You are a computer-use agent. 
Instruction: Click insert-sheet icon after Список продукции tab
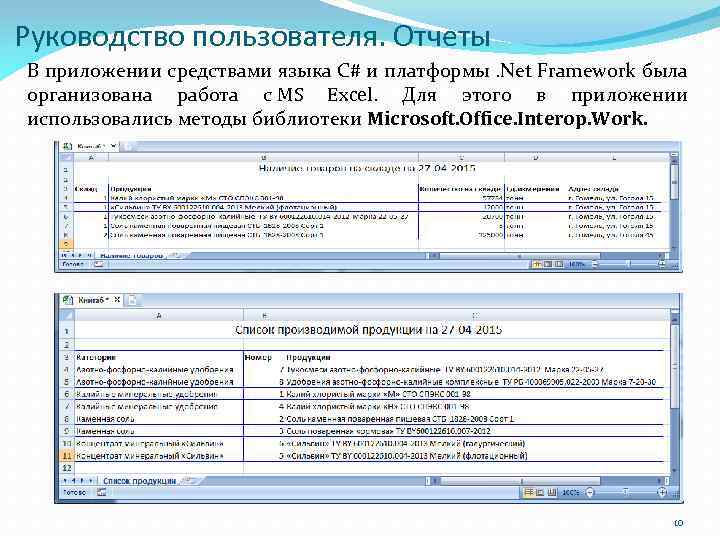(191, 481)
